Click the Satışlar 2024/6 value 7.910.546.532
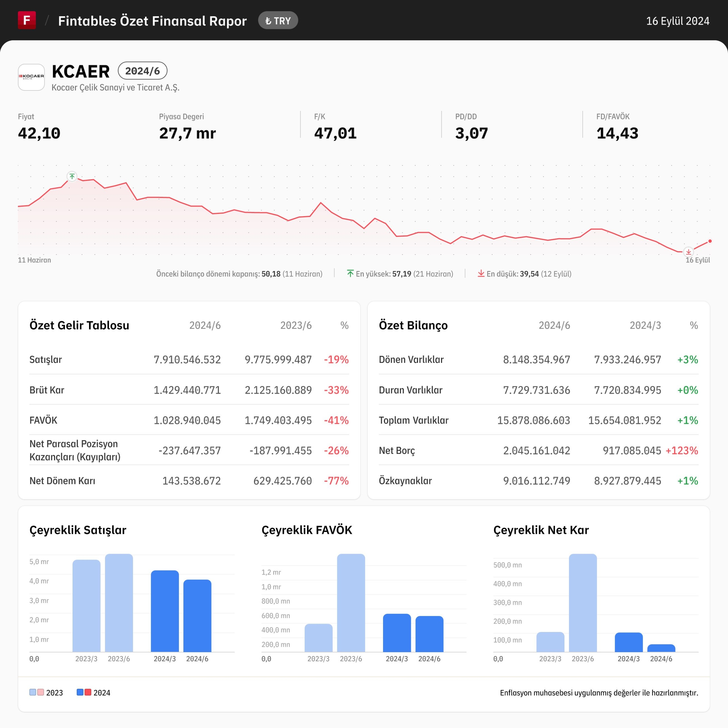The height and width of the screenshot is (728, 728). point(187,359)
